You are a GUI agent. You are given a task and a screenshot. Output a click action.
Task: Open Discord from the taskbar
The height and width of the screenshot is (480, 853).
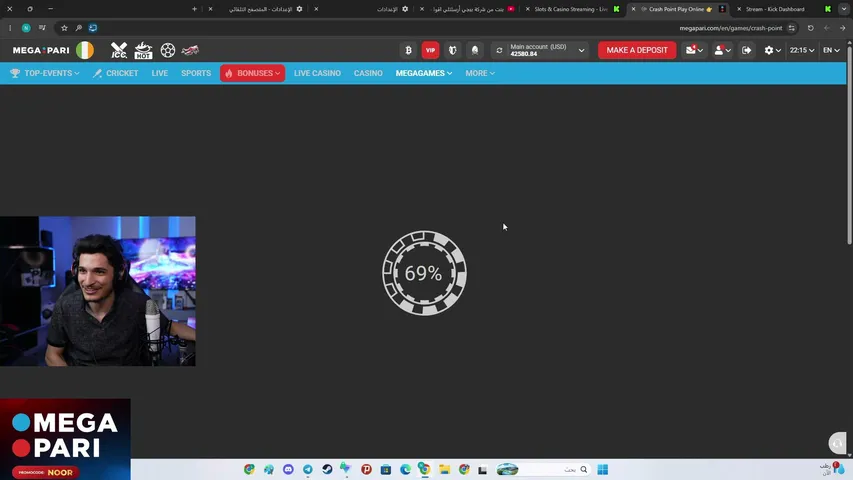click(288, 469)
